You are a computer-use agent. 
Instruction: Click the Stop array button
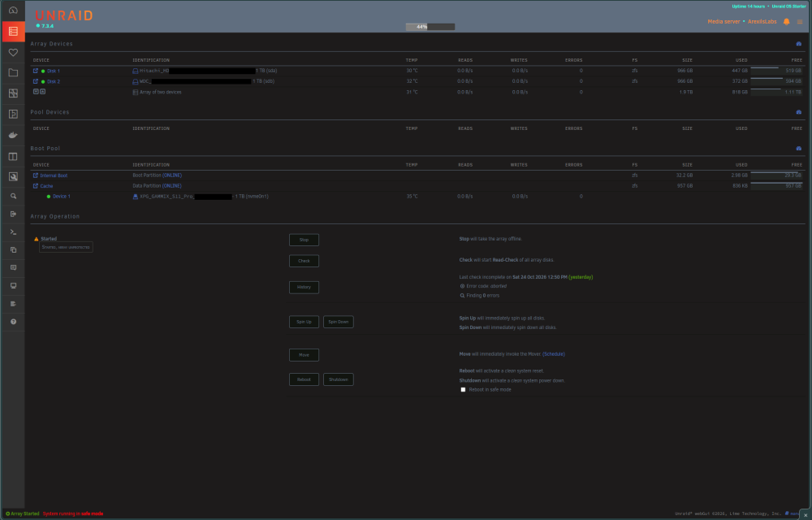pos(304,240)
